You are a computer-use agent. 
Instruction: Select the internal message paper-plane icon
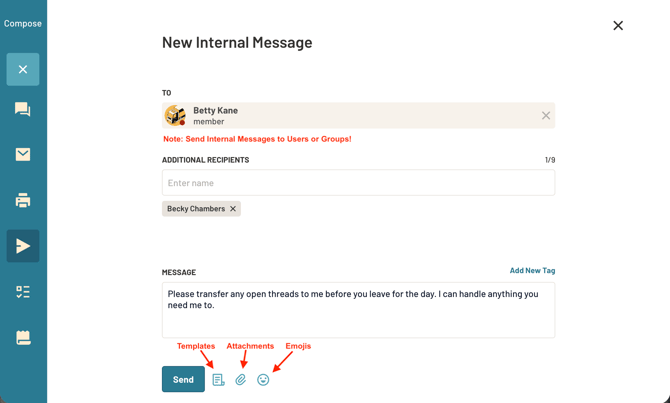click(x=23, y=246)
